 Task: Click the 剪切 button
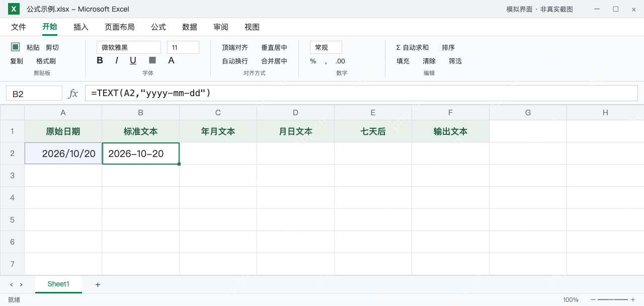click(x=52, y=47)
